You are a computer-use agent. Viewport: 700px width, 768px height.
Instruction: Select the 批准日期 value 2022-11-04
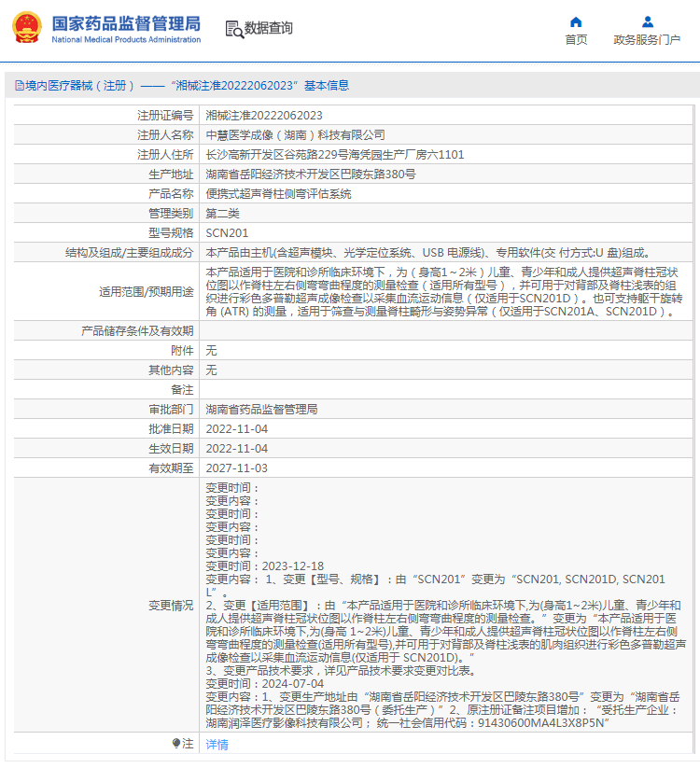237,429
